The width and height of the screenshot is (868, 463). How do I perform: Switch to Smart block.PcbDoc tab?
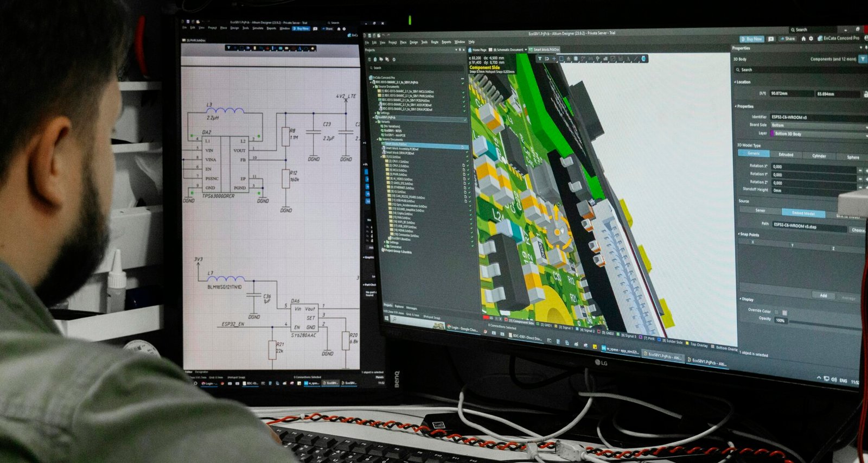(x=545, y=49)
